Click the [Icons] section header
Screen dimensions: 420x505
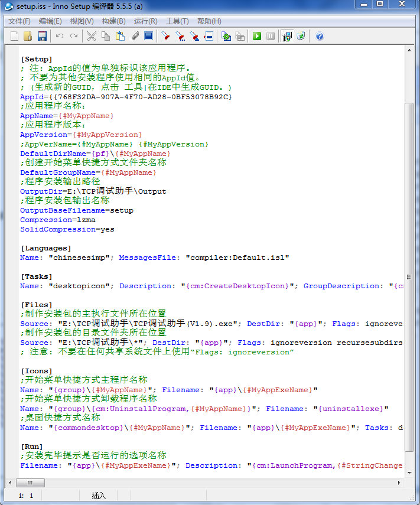[36, 371]
